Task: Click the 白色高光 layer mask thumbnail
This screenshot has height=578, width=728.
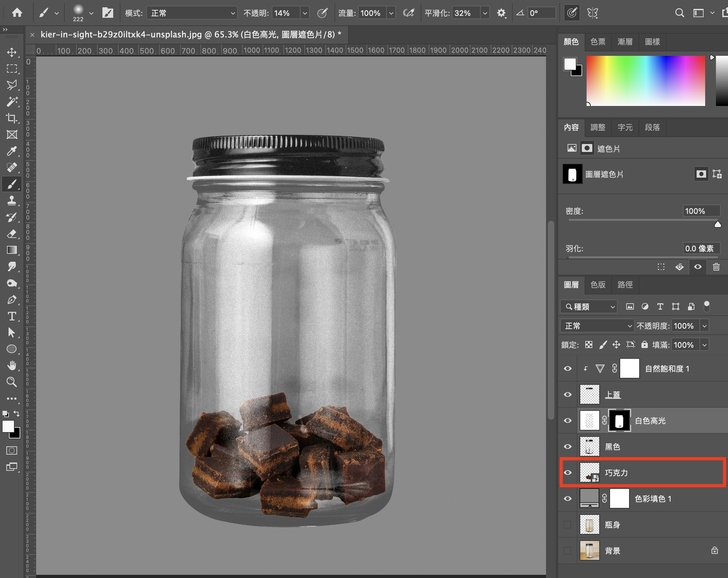Action: tap(619, 421)
